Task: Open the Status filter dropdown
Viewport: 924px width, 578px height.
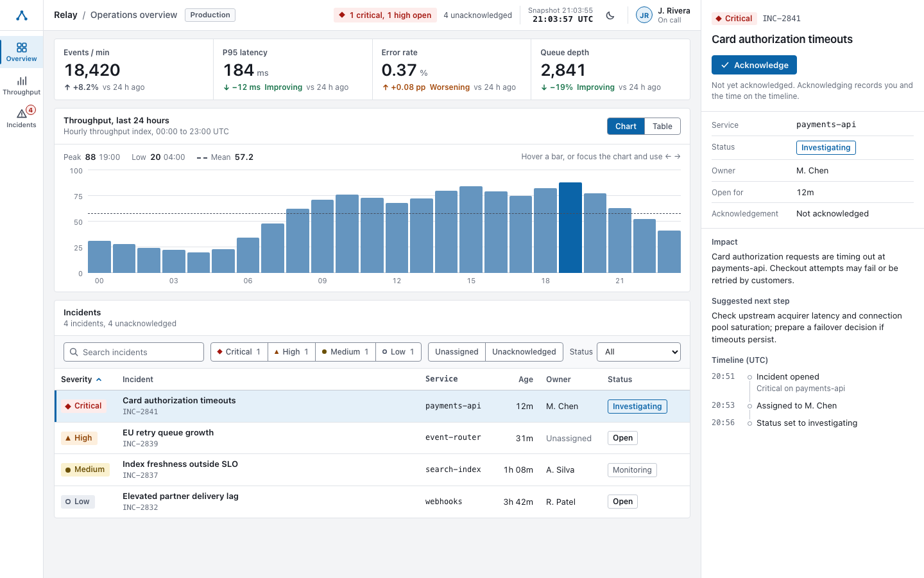Action: pos(638,352)
